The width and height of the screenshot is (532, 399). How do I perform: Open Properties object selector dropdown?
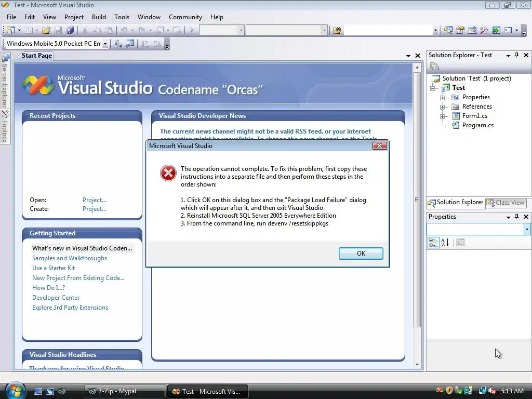(x=527, y=229)
